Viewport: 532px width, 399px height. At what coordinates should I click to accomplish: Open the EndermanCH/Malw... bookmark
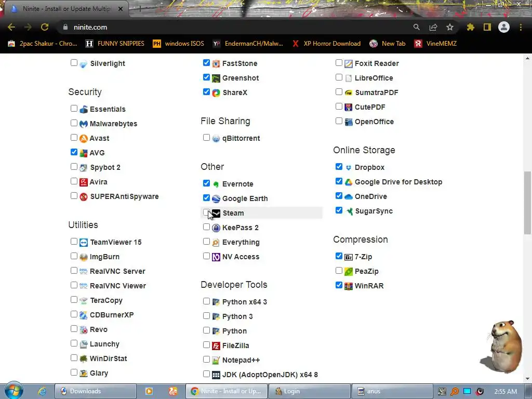coord(248,44)
